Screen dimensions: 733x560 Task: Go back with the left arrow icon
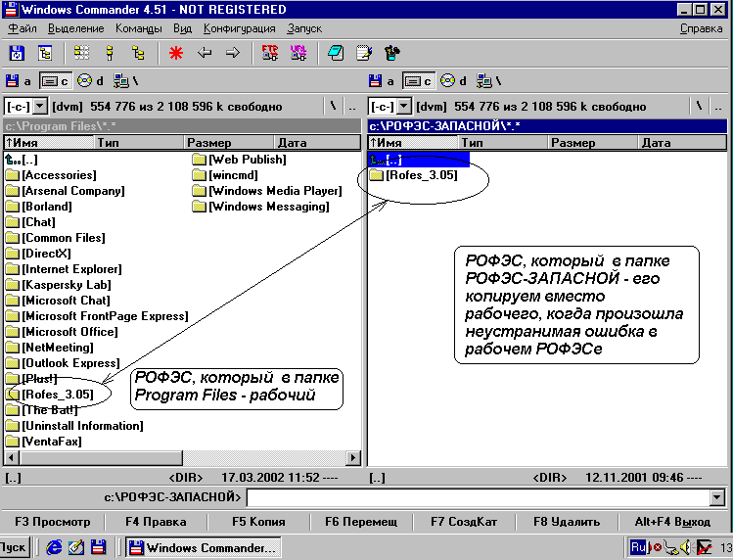pyautogui.click(x=205, y=53)
